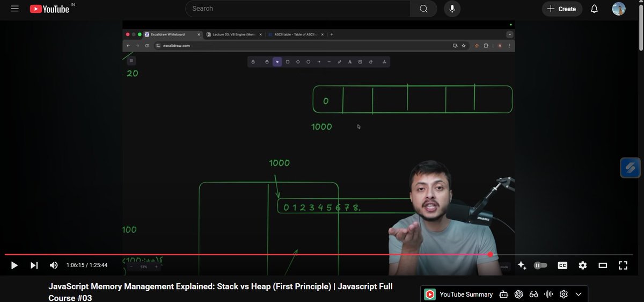Image resolution: width=644 pixels, height=302 pixels.
Task: Go to the YouTube home logo
Action: point(50,9)
